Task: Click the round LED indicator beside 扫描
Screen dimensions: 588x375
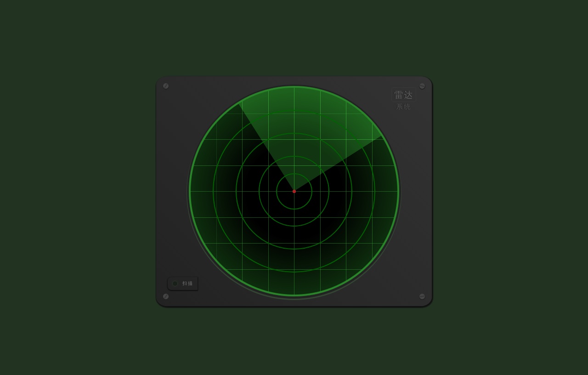Action: point(175,284)
